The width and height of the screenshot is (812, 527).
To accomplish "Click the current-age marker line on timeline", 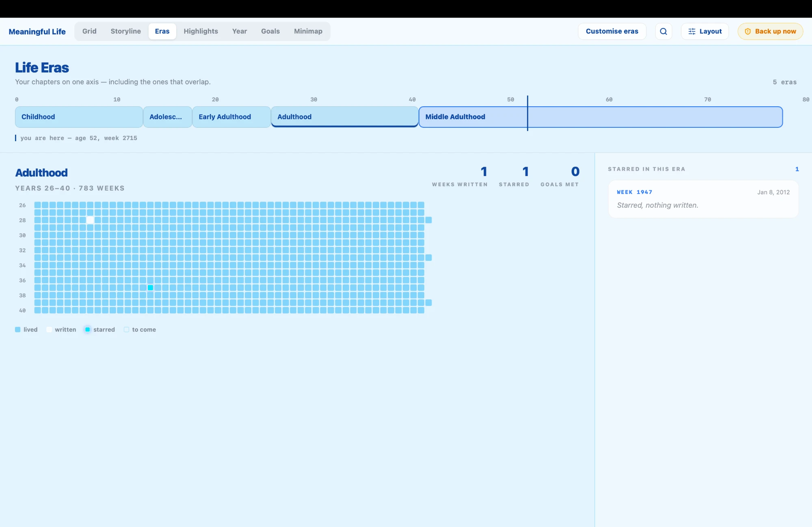I will coord(527,113).
